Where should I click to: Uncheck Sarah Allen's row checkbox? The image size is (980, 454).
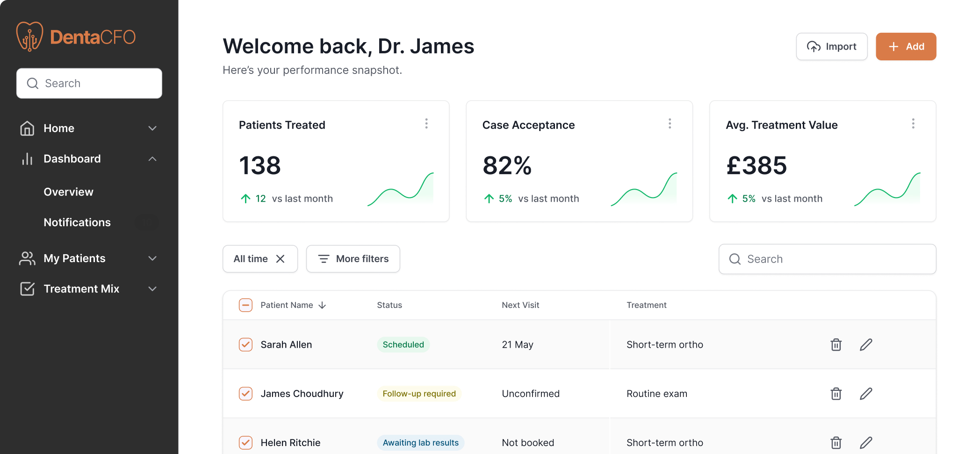point(245,345)
